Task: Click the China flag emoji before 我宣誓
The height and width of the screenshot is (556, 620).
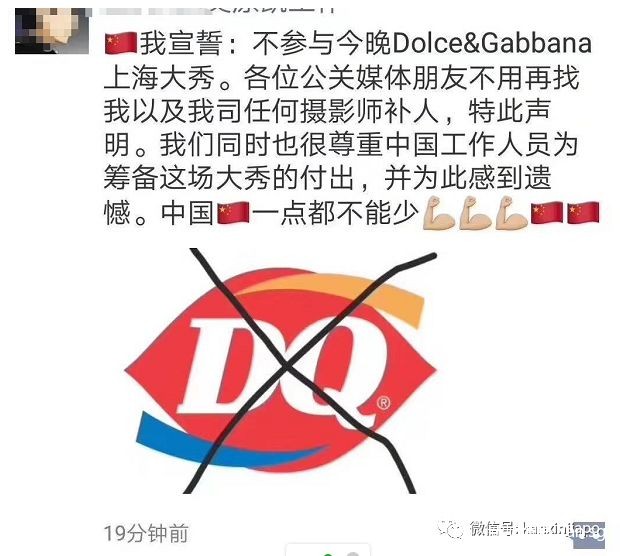Action: (x=121, y=44)
